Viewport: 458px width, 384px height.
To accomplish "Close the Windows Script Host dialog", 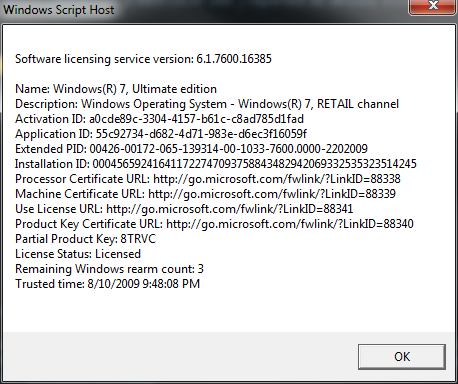I will (433, 7).
